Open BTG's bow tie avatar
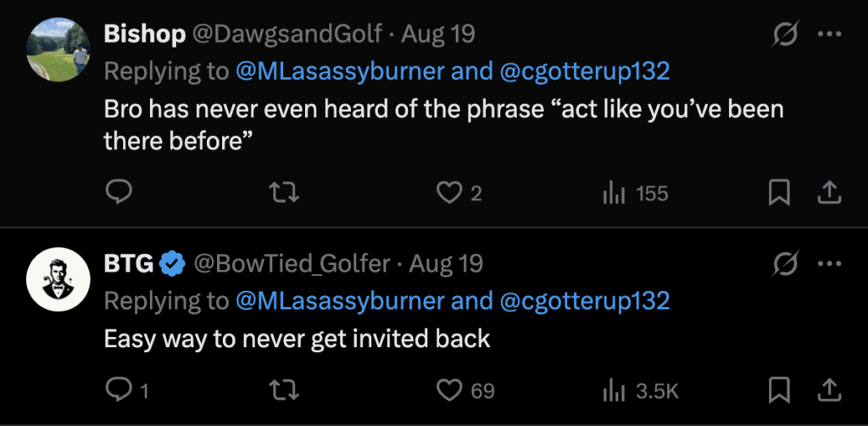The image size is (868, 426). (x=58, y=280)
